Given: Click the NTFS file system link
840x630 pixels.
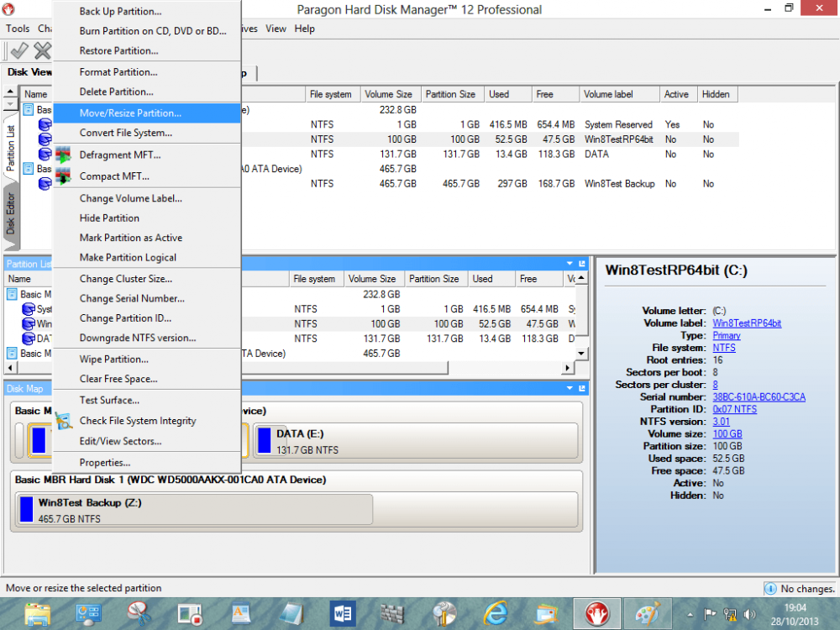Looking at the screenshot, I should (723, 348).
